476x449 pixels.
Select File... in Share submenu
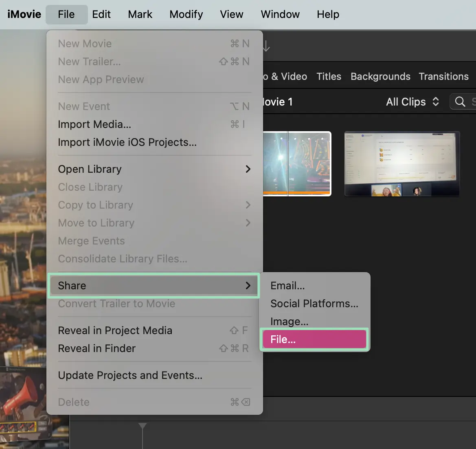[x=314, y=339]
